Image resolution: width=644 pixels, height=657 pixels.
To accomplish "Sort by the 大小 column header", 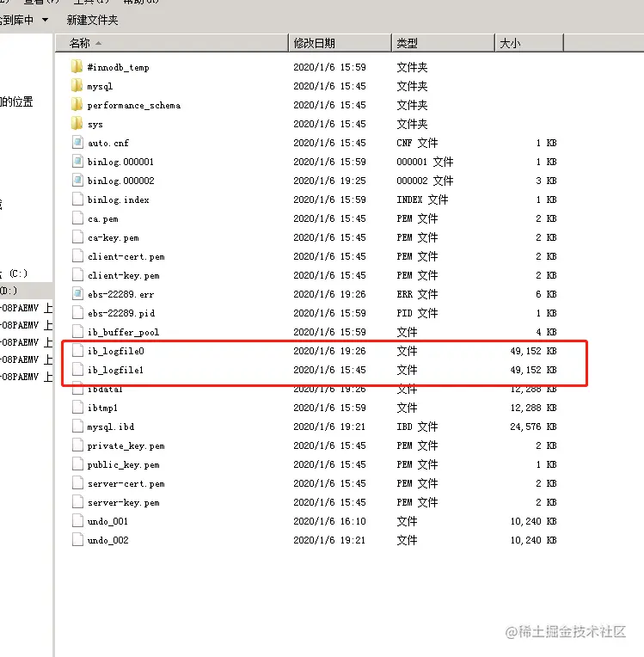I will [529, 43].
